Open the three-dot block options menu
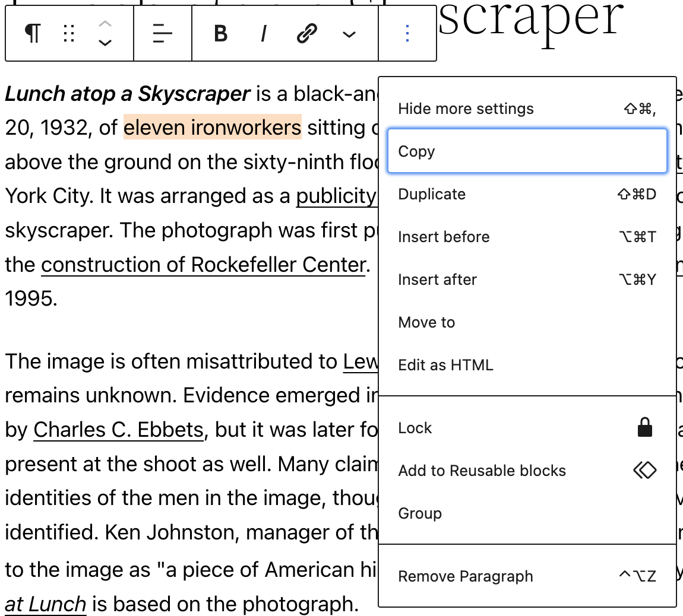 (x=407, y=34)
